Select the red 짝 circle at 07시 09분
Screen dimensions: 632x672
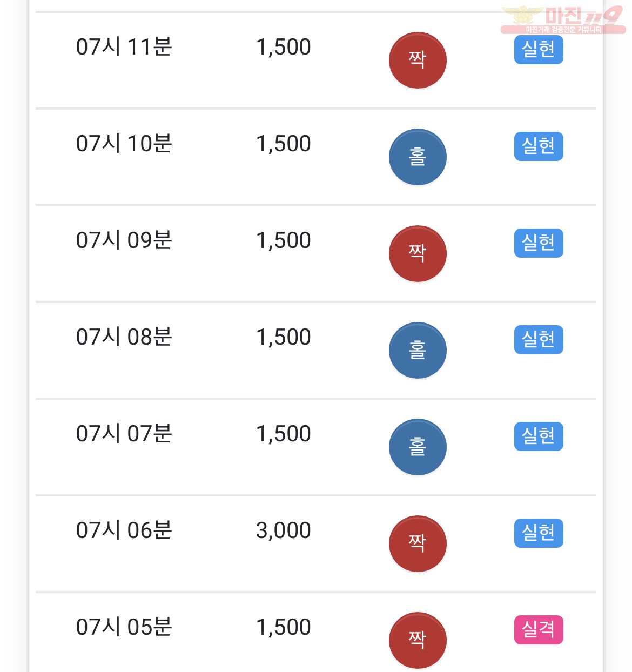418,253
